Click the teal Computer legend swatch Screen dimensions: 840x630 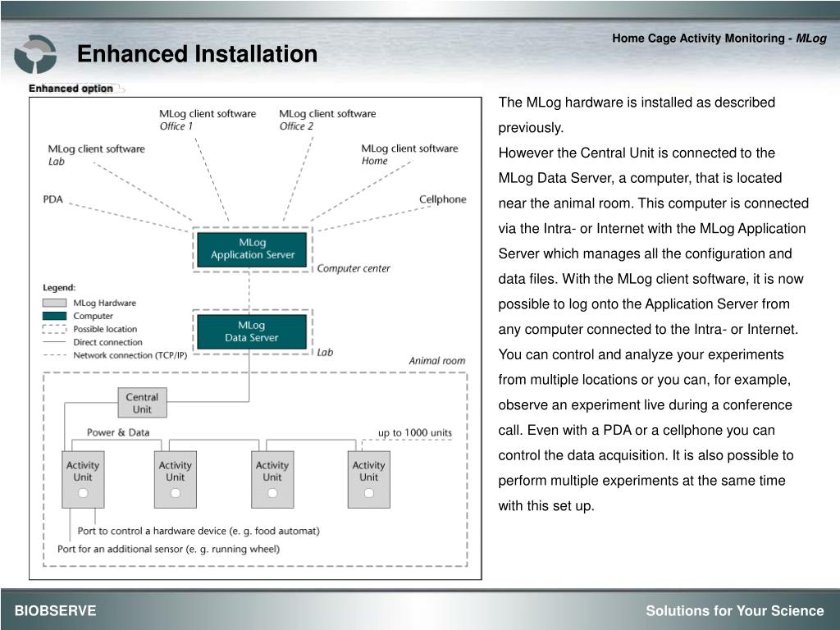coord(55,316)
